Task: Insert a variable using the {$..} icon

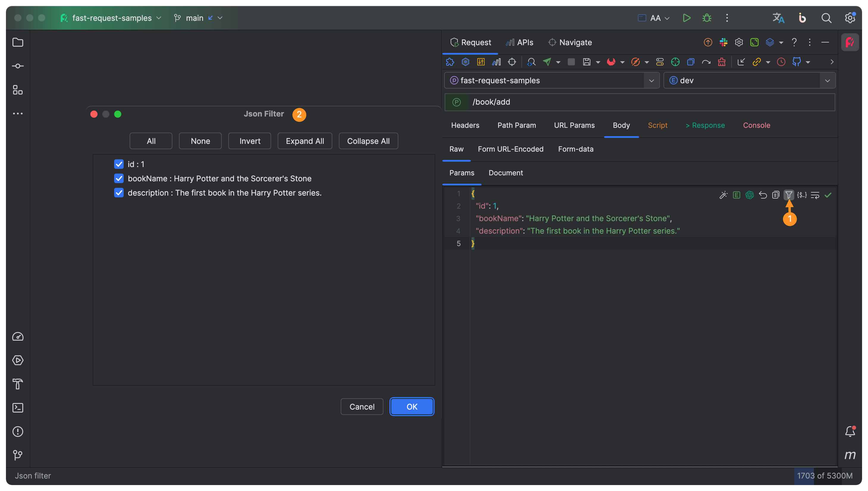Action: (x=802, y=195)
